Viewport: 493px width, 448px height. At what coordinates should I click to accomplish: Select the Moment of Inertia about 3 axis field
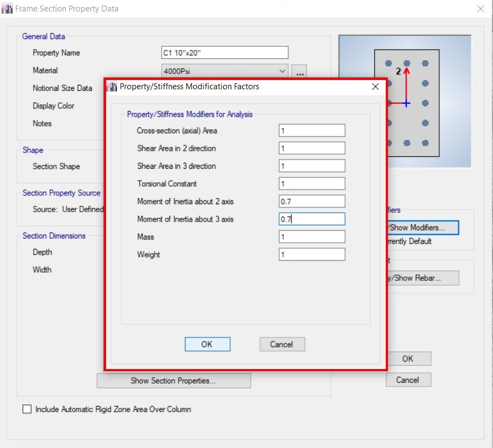click(311, 218)
